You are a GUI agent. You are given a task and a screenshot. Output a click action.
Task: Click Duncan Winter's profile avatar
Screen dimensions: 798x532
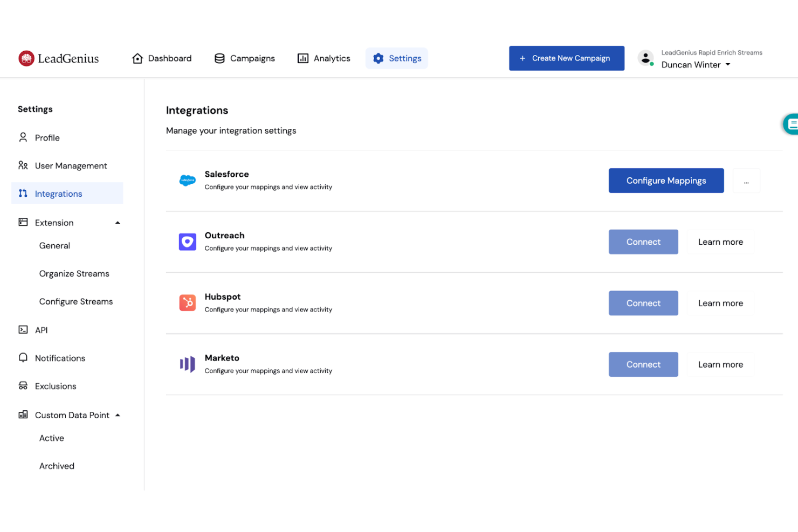pyautogui.click(x=645, y=58)
